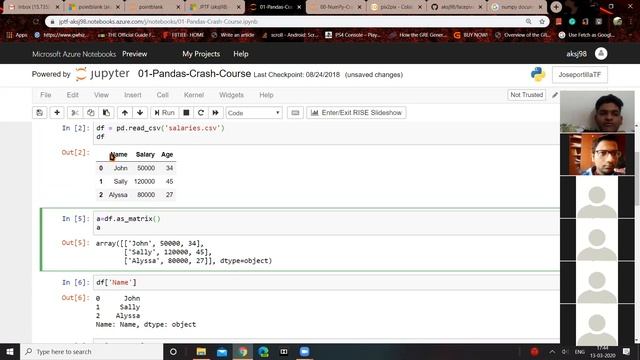640x360 pixels.
Task: Open the Edit menu
Action: pos(73,95)
